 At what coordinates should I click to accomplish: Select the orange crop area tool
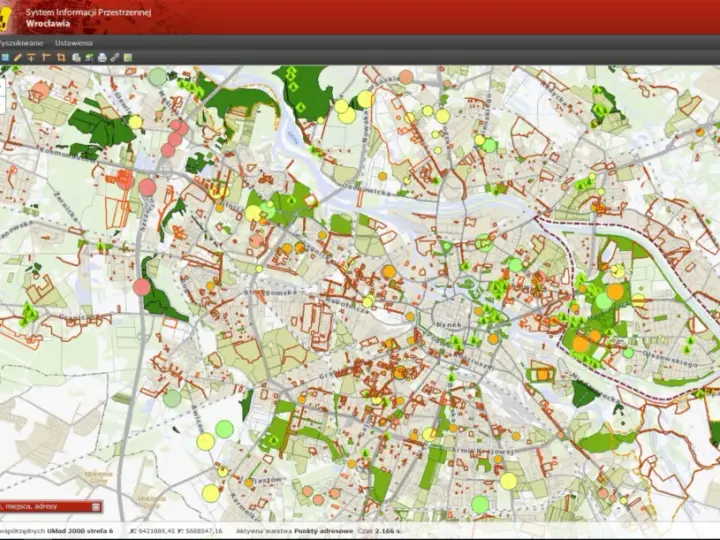61,57
